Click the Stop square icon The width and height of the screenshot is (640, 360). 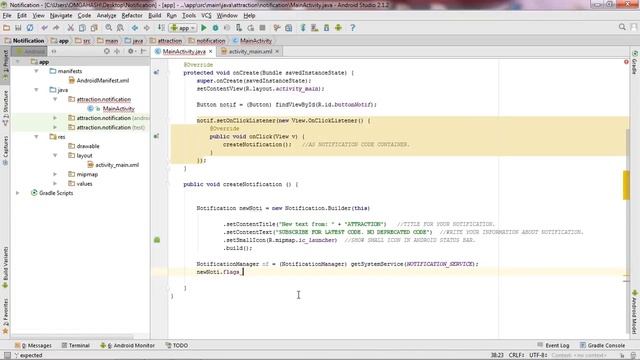coord(262,28)
